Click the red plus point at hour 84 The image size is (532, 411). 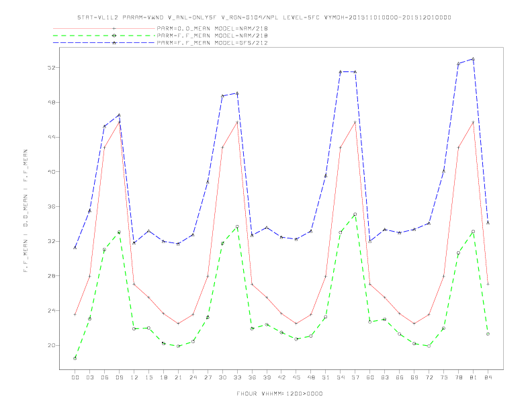click(x=488, y=284)
